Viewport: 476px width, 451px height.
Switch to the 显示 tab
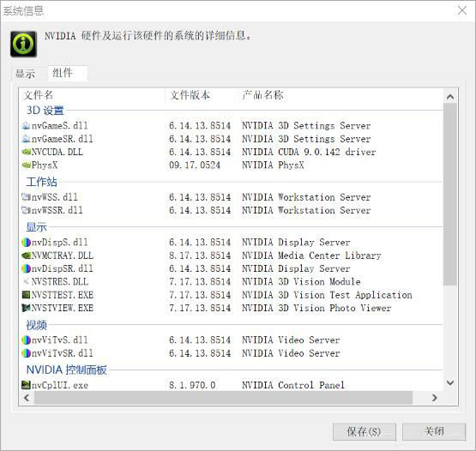[x=25, y=74]
